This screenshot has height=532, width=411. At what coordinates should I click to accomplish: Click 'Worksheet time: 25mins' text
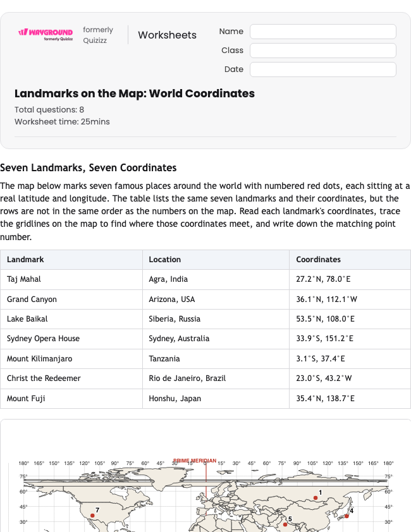coord(62,122)
